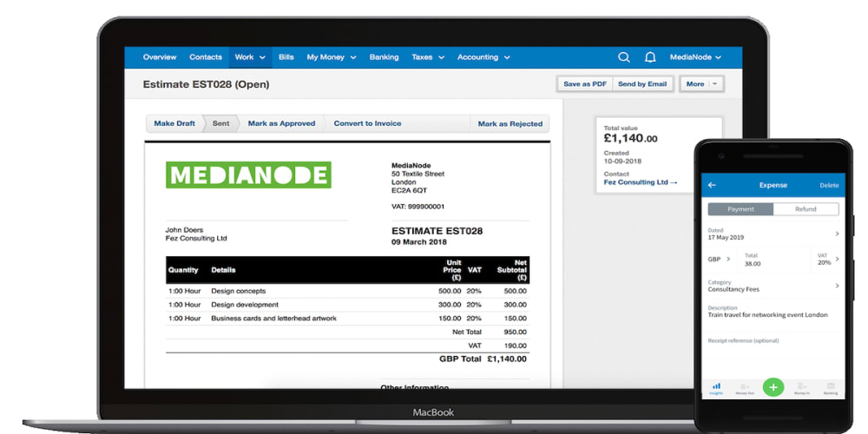Click Convert to Invoice
The width and height of the screenshot is (868, 434).
[367, 123]
